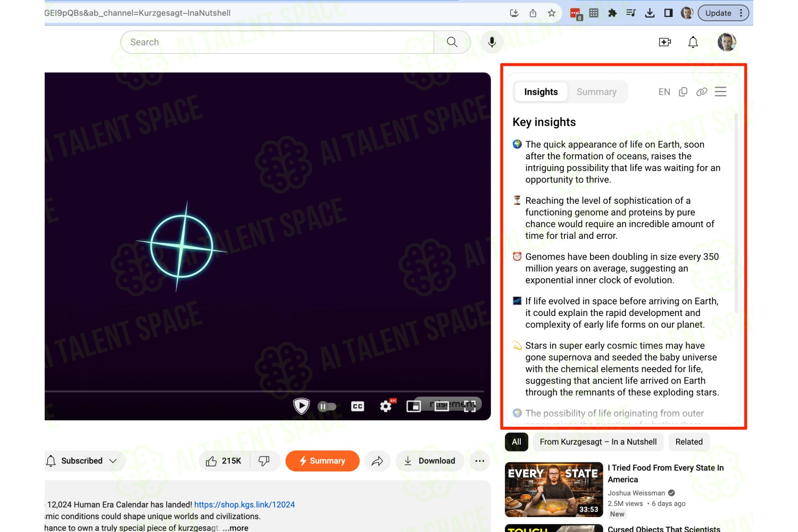Open the Extensions puzzle piece menu
Screen dimensions: 798x532
click(612, 13)
